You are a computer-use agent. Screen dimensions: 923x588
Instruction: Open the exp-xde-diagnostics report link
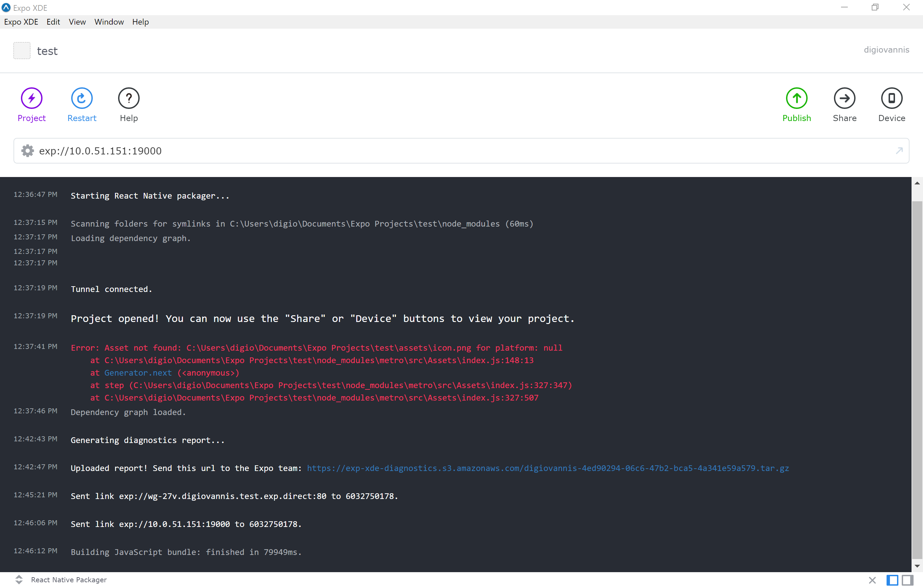click(x=548, y=468)
